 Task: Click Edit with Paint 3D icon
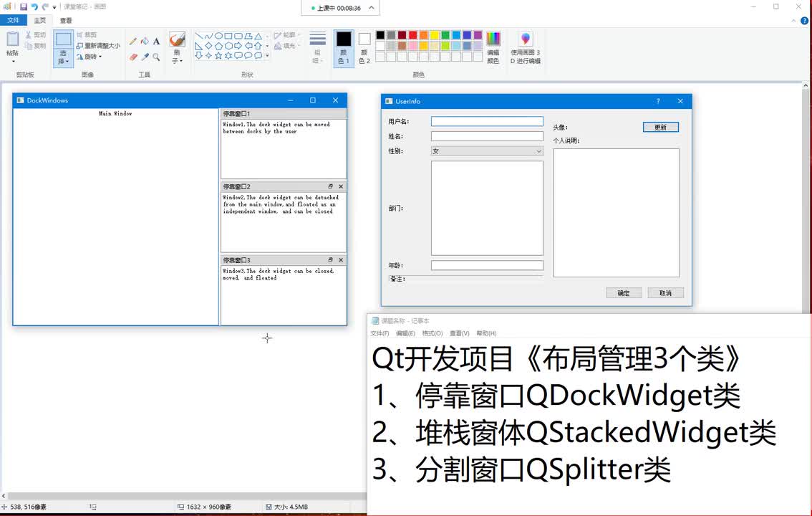(525, 39)
